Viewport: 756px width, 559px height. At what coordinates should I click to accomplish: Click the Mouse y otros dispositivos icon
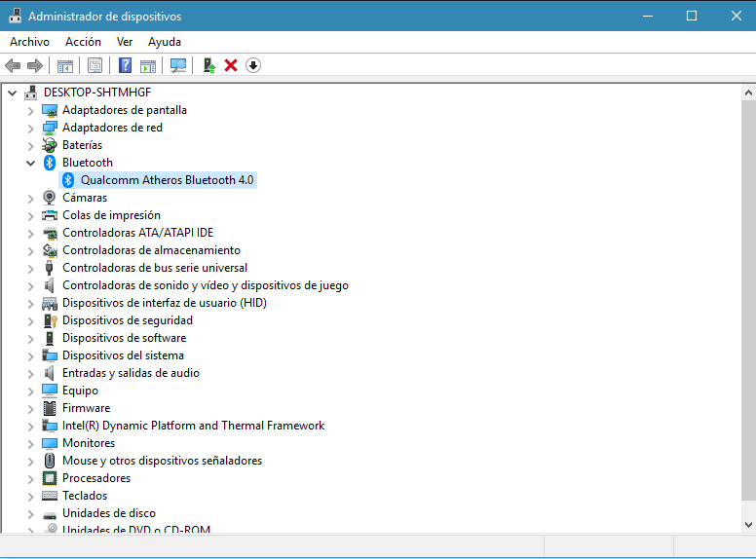49,461
